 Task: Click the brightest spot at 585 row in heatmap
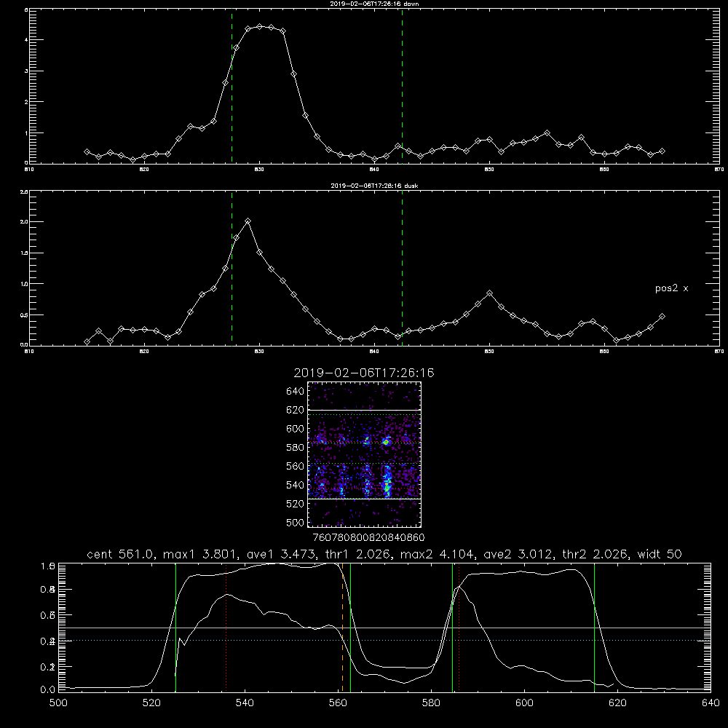click(387, 442)
